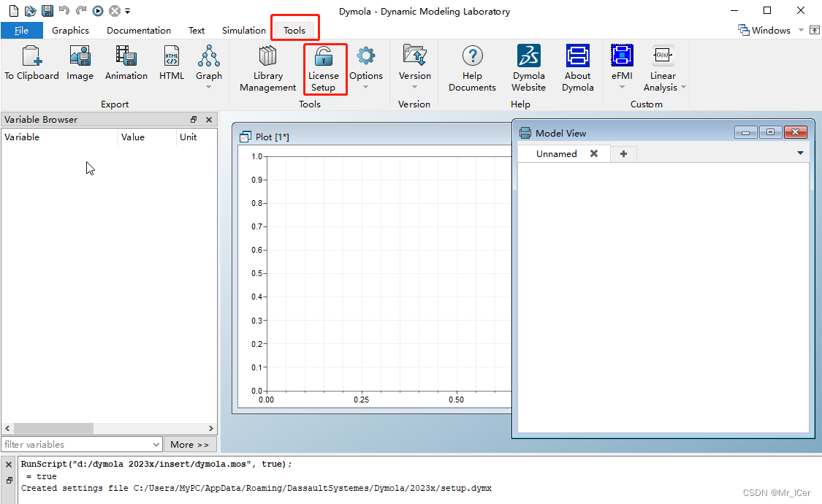Click the More >> button
This screenshot has width=822, height=504.
[x=190, y=444]
